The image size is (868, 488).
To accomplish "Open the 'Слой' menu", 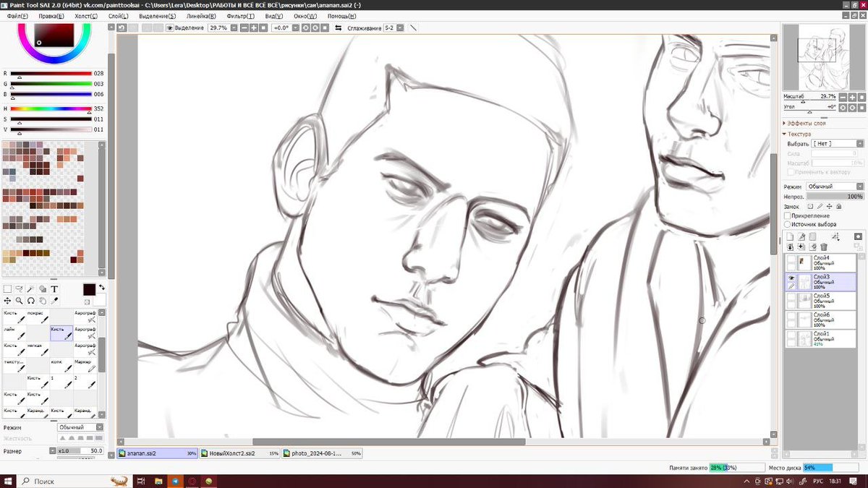I will pos(119,16).
